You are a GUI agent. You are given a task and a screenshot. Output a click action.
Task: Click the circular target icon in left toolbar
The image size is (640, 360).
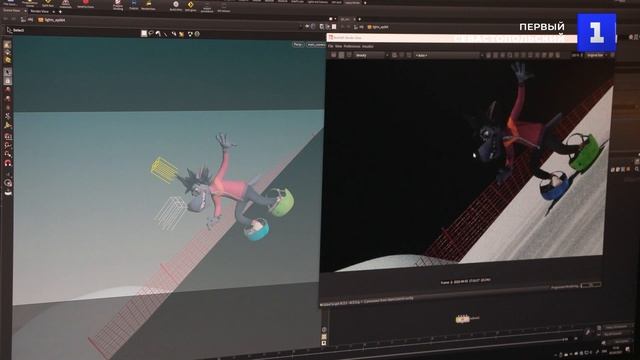(x=8, y=183)
